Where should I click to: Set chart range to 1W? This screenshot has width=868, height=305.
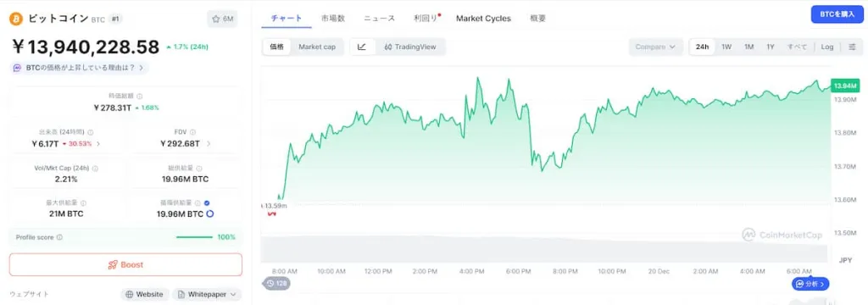pos(726,47)
